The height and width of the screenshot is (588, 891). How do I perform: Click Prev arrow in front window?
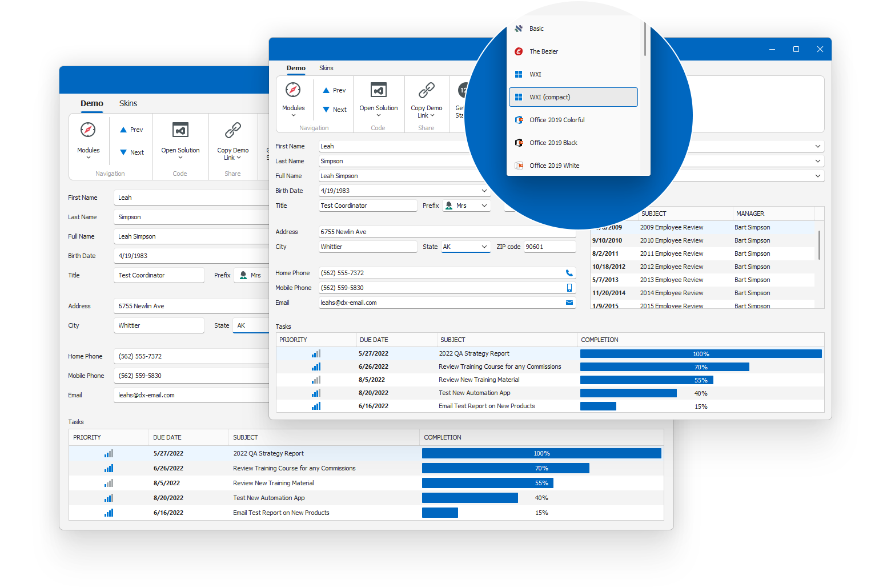pyautogui.click(x=326, y=90)
